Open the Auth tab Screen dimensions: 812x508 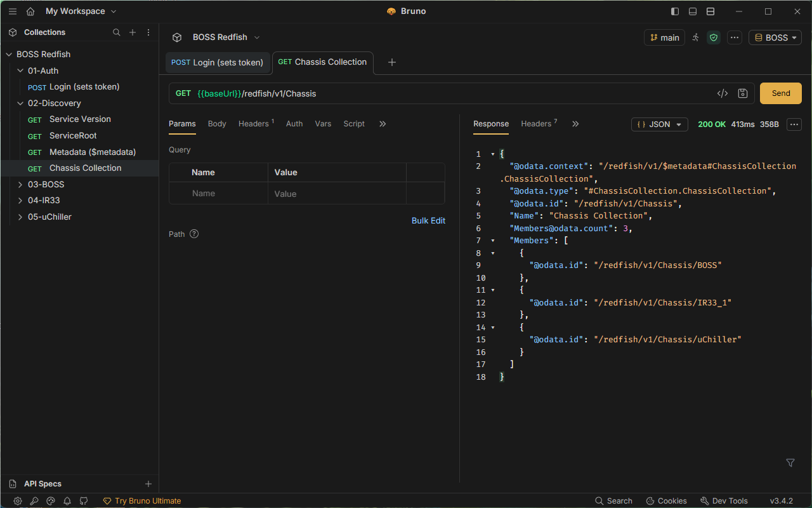(294, 124)
